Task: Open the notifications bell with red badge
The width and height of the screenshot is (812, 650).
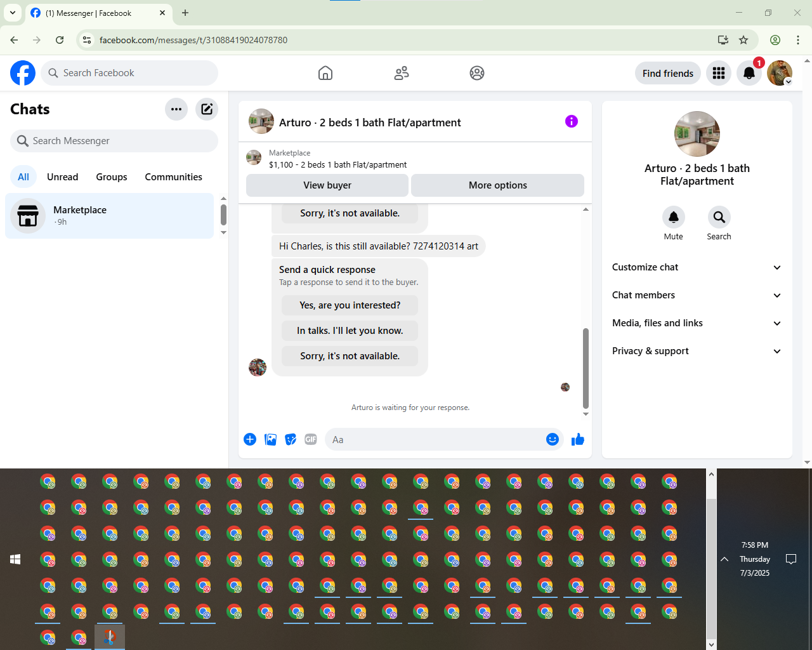Action: coord(749,73)
